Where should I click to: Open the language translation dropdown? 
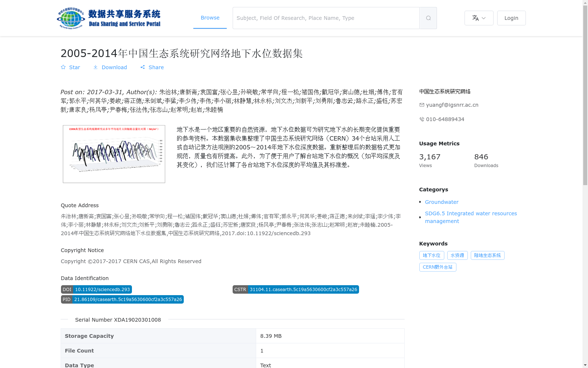(479, 18)
